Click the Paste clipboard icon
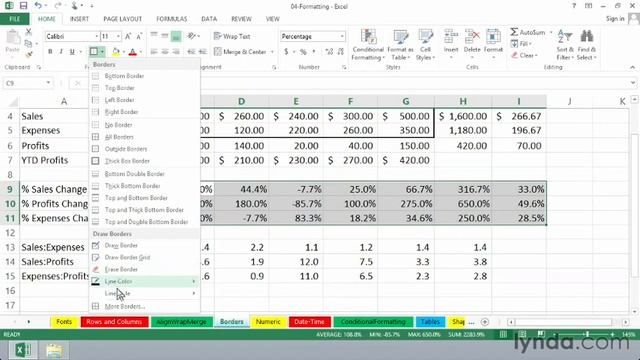 coord(13,38)
